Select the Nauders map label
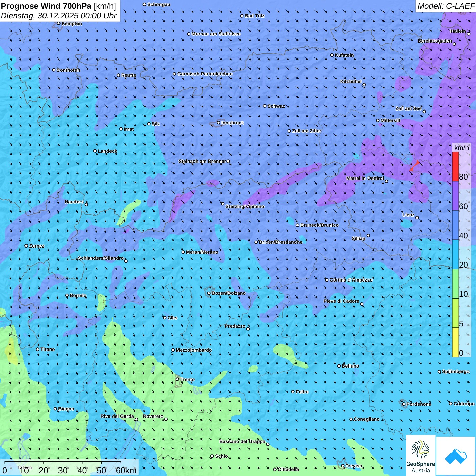This screenshot has height=476, width=476. [74, 202]
